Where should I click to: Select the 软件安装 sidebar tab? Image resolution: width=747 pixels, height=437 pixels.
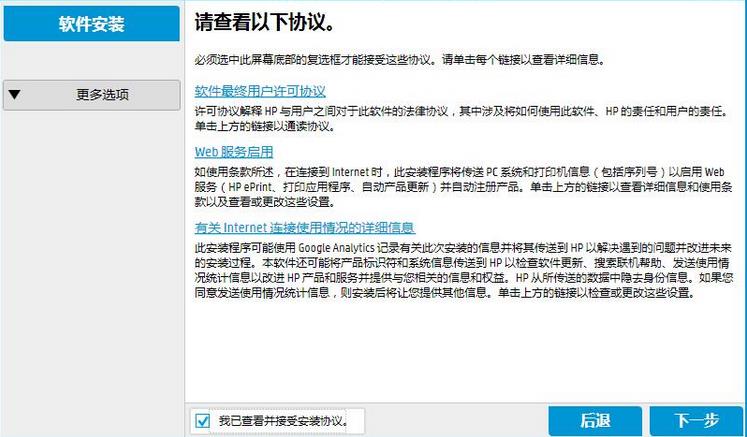[91, 24]
